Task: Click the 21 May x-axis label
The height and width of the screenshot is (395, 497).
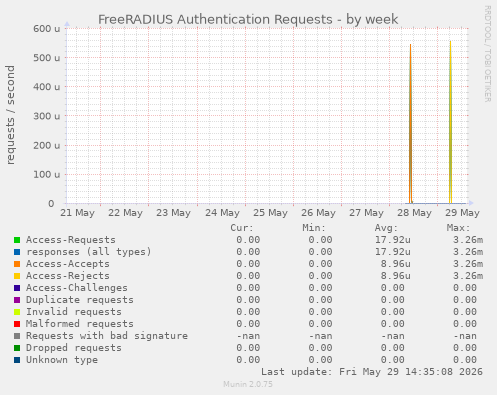Action: click(77, 213)
